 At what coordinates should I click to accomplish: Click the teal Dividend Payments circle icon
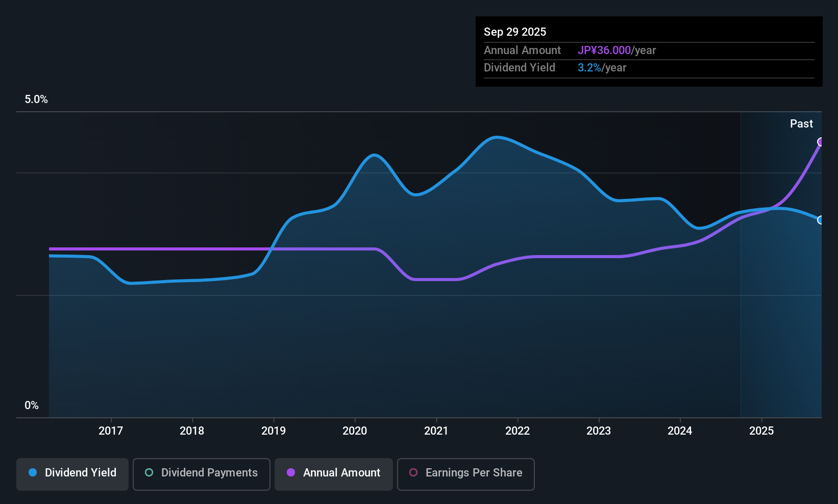pos(149,473)
